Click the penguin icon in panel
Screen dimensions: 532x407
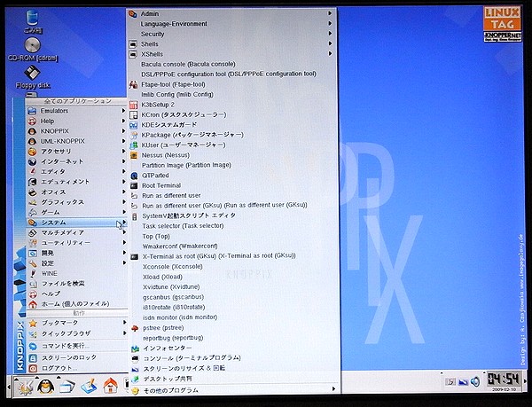pyautogui.click(x=45, y=387)
